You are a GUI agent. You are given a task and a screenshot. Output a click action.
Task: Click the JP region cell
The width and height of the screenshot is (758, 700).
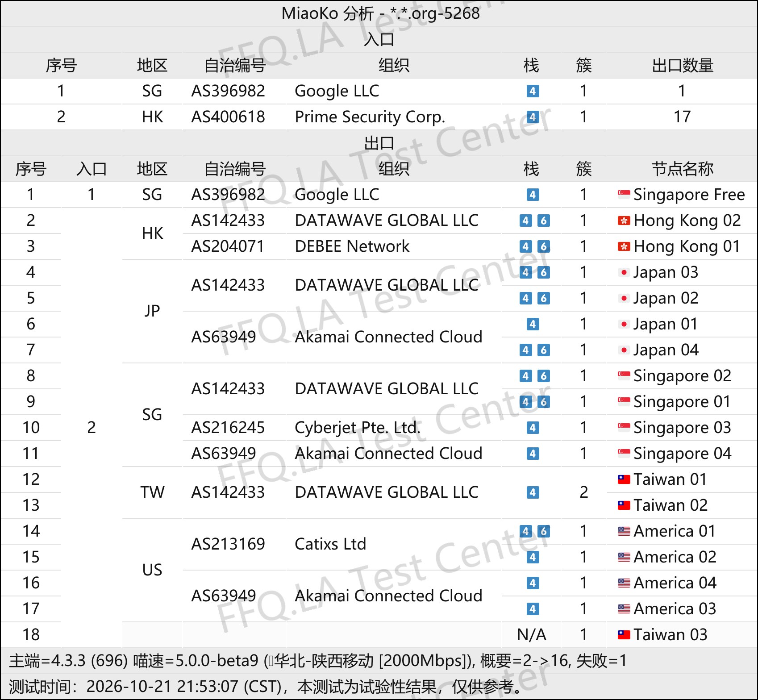click(152, 311)
